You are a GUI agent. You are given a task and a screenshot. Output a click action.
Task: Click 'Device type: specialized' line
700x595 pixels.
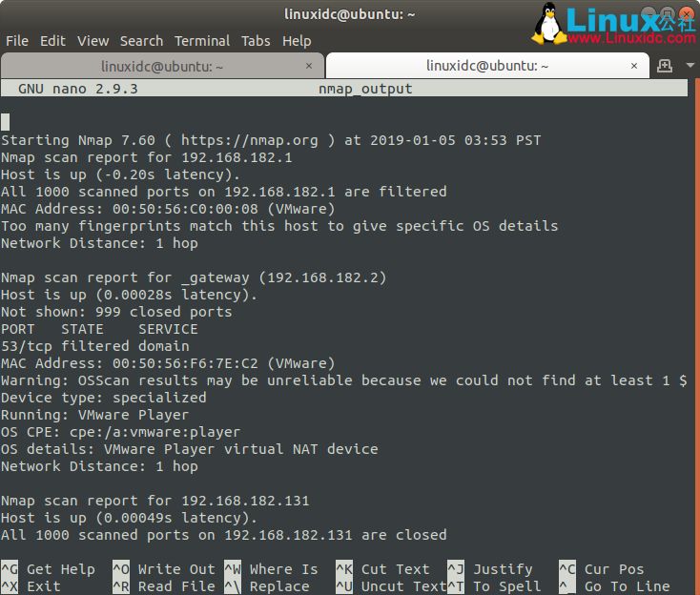click(104, 398)
